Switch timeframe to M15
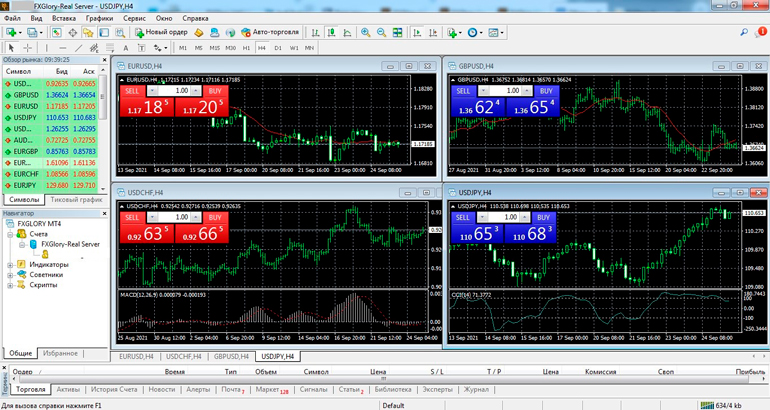This screenshot has width=770, height=410. [x=214, y=48]
